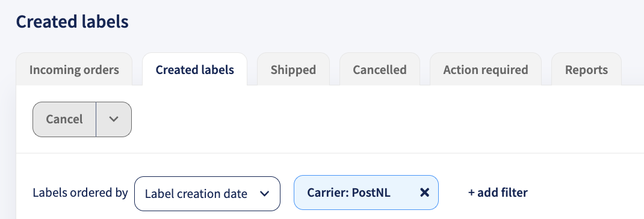Click the Created labels page heading

point(72,22)
